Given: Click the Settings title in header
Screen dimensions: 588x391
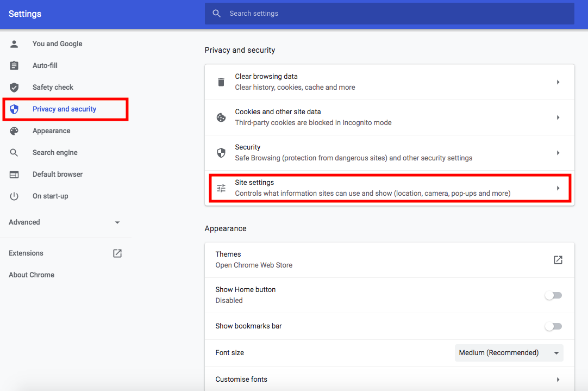Looking at the screenshot, I should point(25,14).
